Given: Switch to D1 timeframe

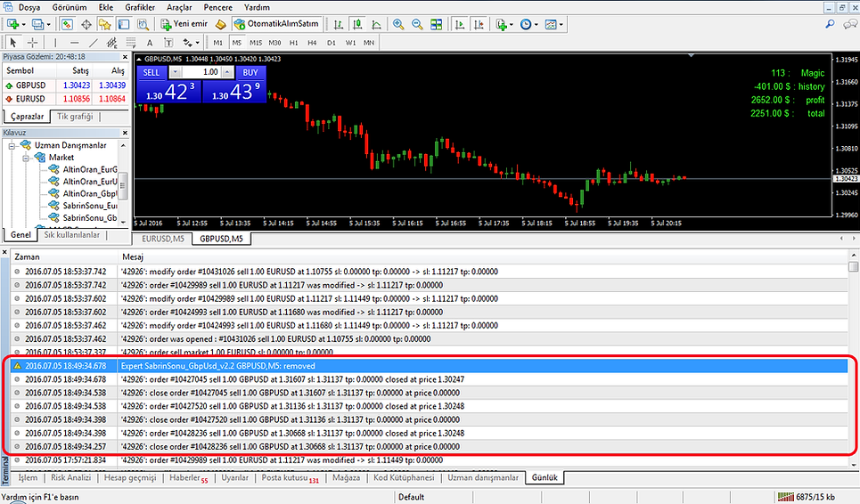Looking at the screenshot, I should click(x=332, y=43).
